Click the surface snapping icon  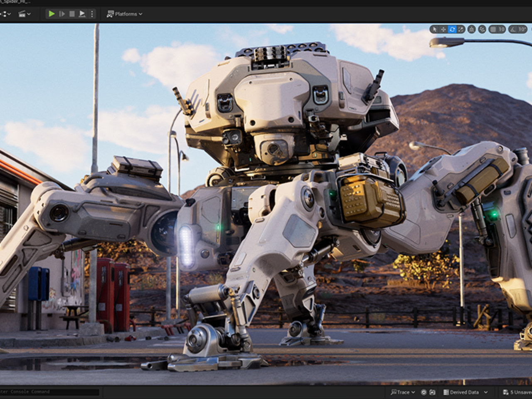coord(482,30)
